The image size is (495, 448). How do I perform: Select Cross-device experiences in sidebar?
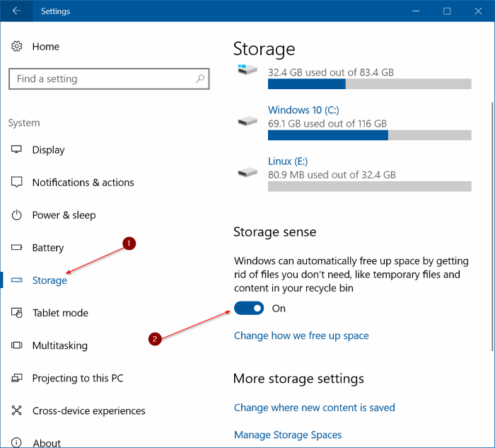click(88, 410)
